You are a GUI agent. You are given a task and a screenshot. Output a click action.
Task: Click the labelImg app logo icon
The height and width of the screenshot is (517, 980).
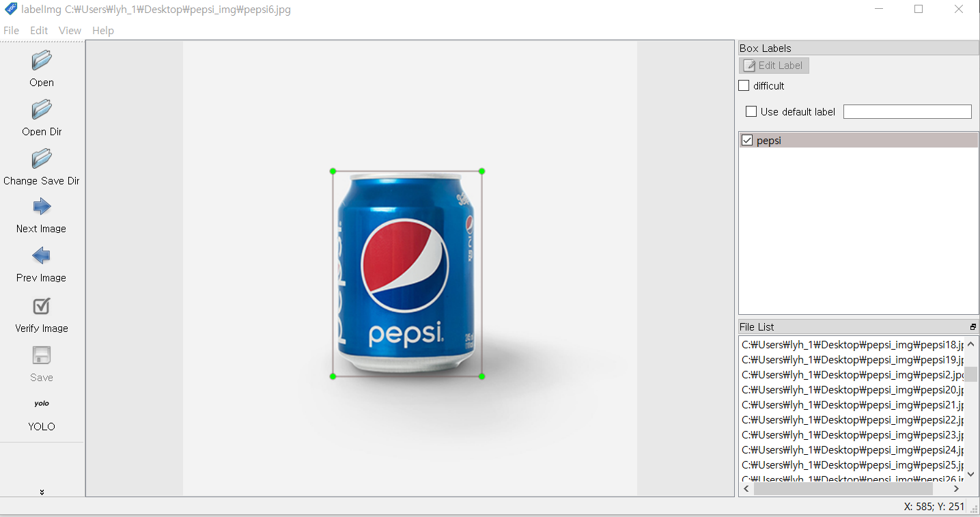[11, 10]
